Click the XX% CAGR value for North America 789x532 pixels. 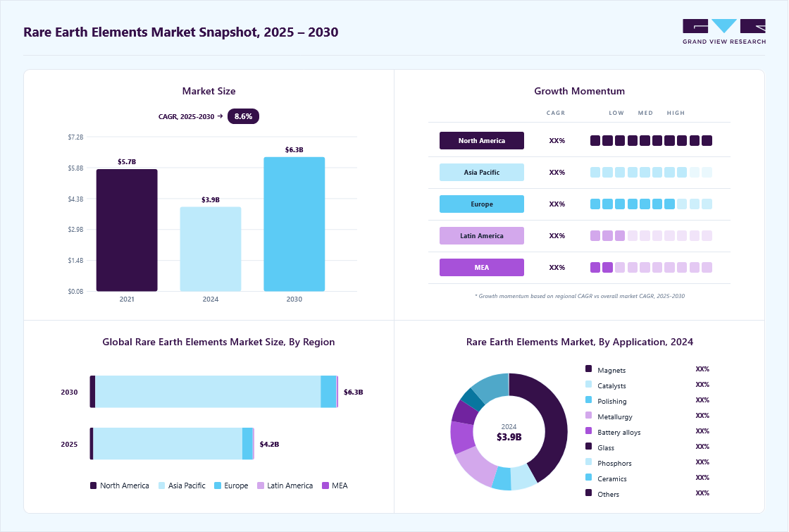[557, 141]
